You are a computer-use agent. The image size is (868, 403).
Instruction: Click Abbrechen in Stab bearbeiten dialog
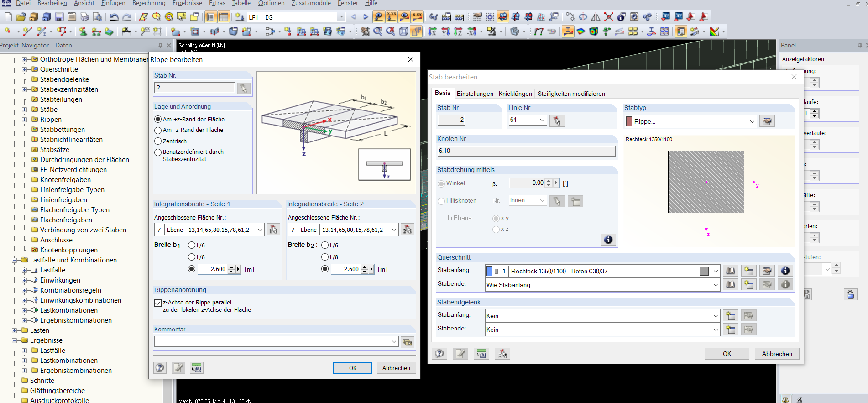coord(777,354)
